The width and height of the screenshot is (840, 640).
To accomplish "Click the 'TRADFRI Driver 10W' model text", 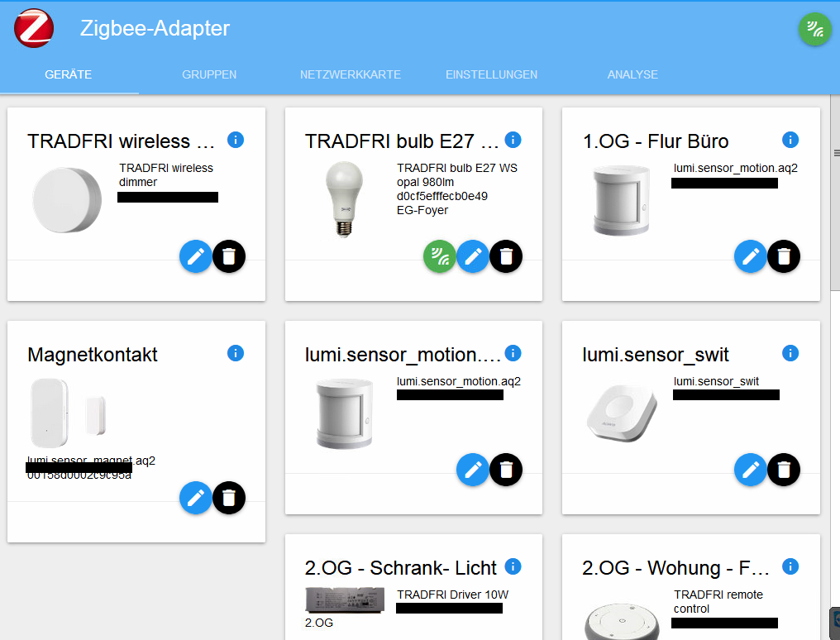I will coord(453,595).
